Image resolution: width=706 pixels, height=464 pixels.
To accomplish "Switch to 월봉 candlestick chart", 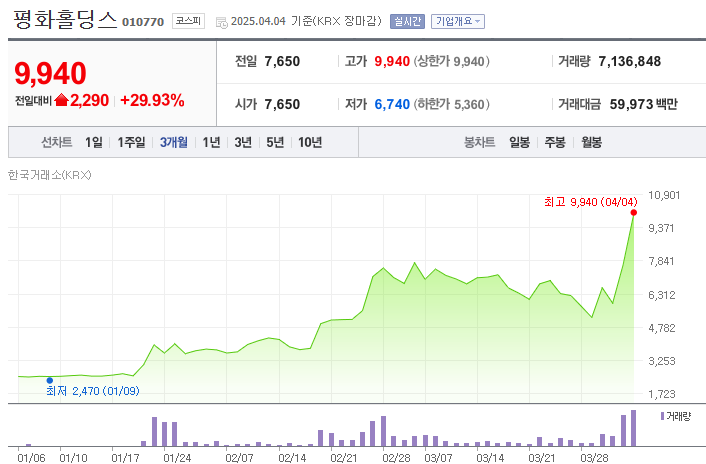I will (x=591, y=142).
